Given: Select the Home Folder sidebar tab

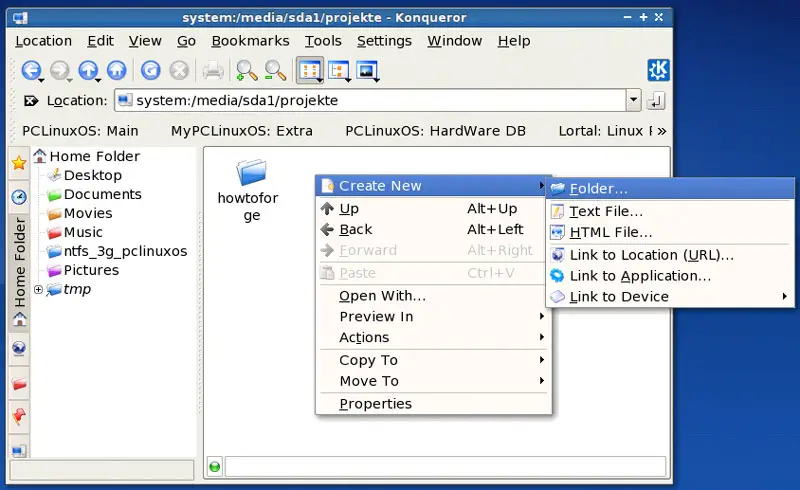Looking at the screenshot, I should tap(19, 273).
